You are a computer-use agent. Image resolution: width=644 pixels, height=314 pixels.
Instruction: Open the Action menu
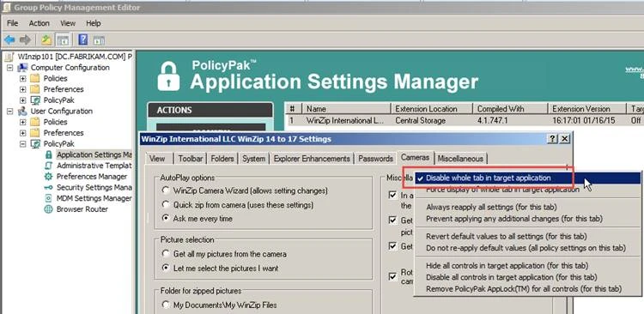coord(39,23)
